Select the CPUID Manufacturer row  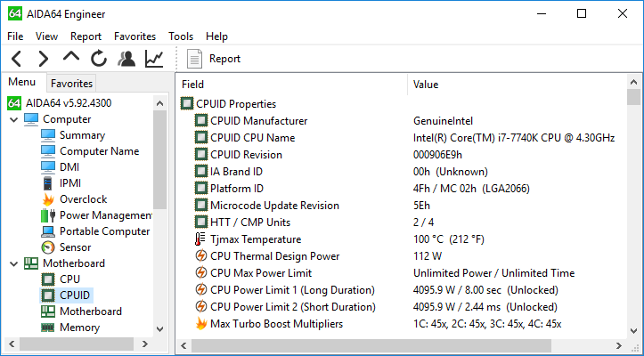point(403,121)
